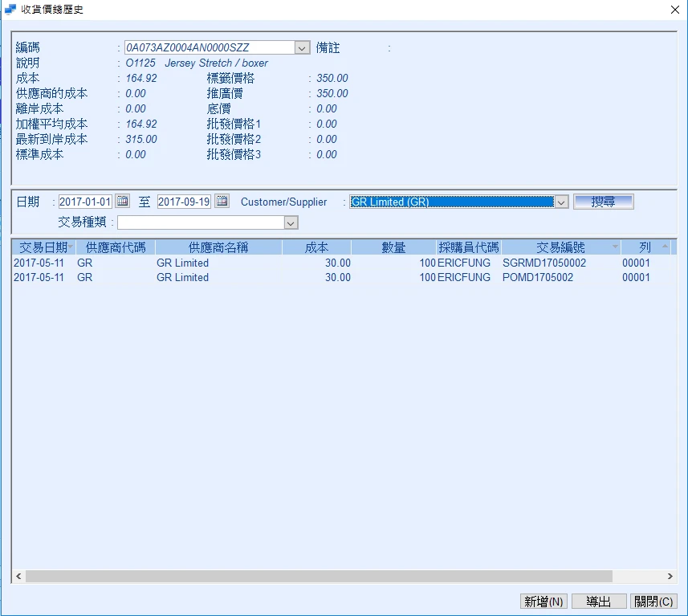Click the end date field 2017-09-19
The image size is (688, 616).
click(x=184, y=202)
